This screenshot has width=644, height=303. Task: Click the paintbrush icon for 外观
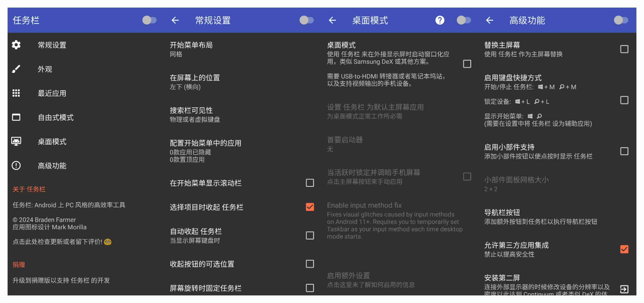click(x=16, y=69)
